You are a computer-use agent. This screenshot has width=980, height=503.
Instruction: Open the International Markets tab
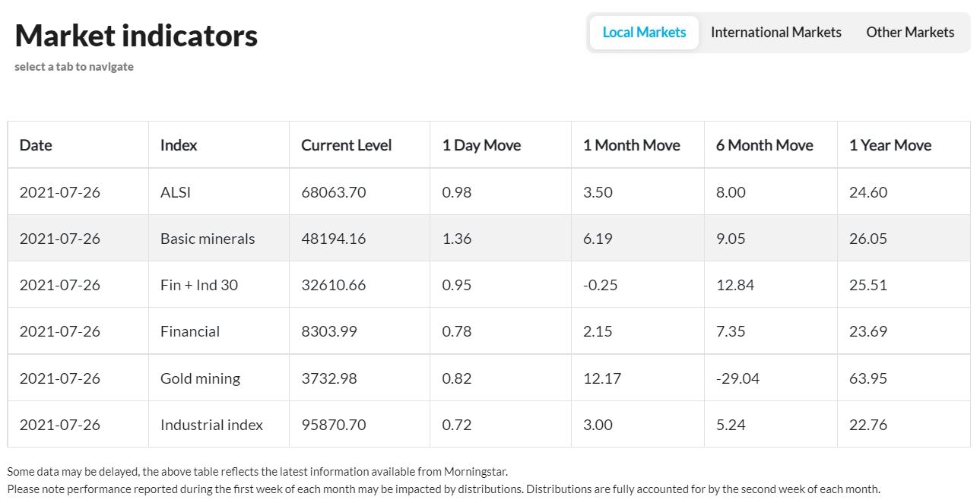(775, 32)
